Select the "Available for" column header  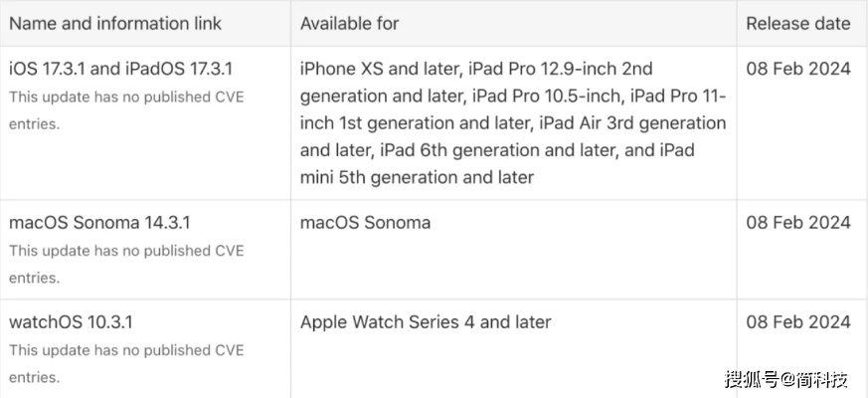(x=349, y=23)
